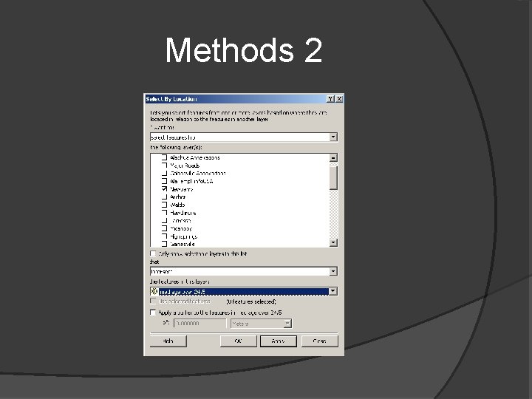The height and width of the screenshot is (399, 532).
Task: Check the layer checkbox below Gainesville Annexations
Action: coord(164,181)
